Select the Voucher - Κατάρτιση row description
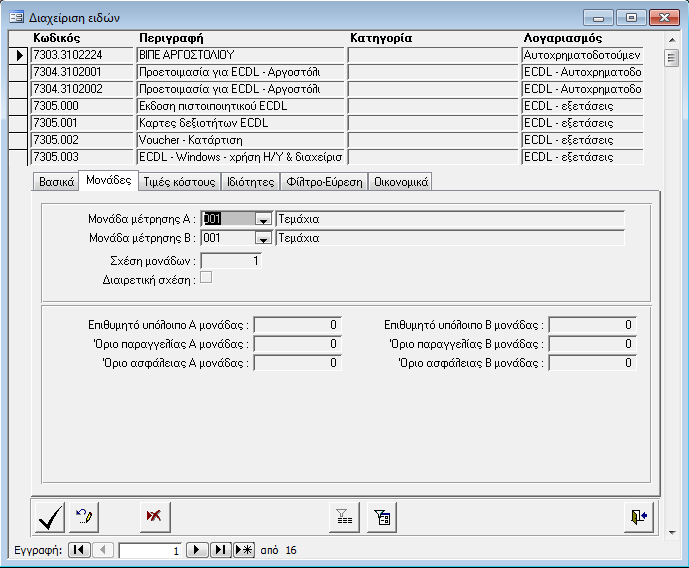Screen dimensions: 689x568 coord(241,140)
